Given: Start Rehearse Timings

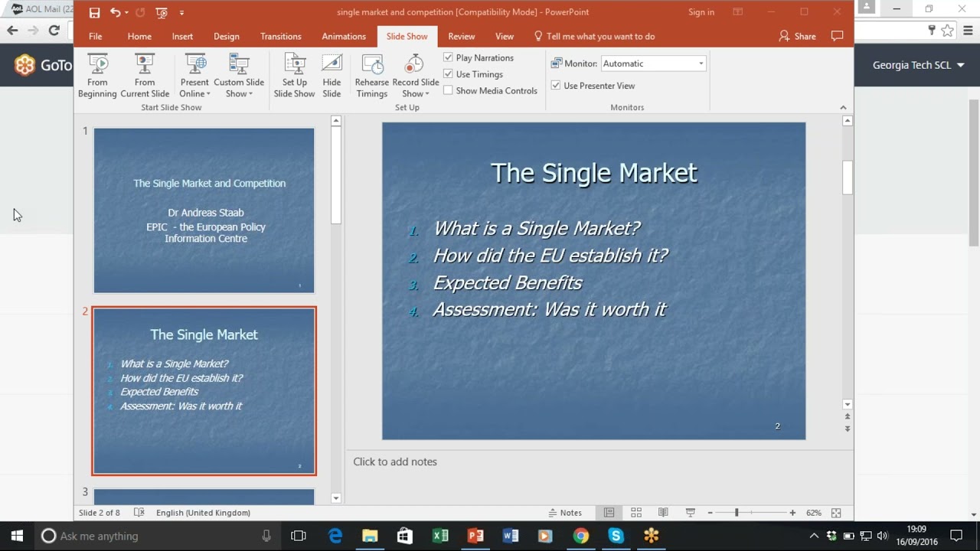Looking at the screenshot, I should 371,76.
